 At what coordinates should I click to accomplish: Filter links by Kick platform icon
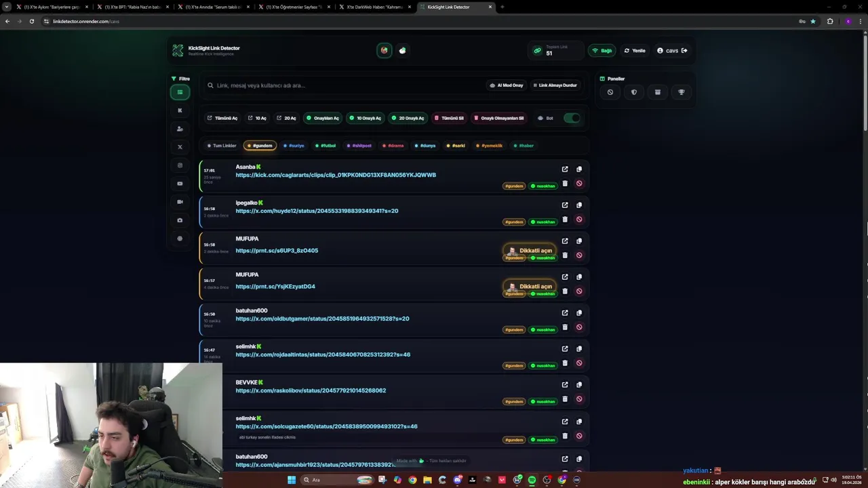coord(180,110)
